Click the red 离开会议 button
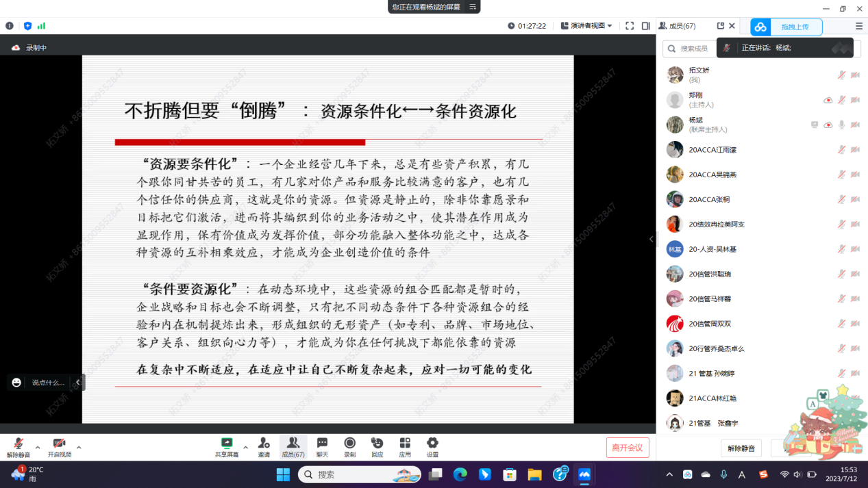Viewport: 868px width, 488px height. [x=628, y=448]
